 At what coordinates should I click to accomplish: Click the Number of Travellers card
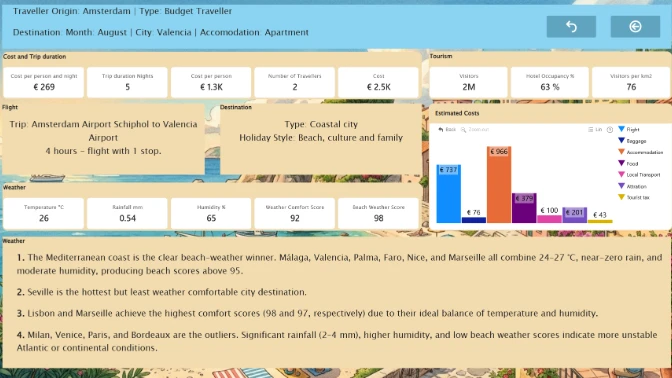(294, 82)
